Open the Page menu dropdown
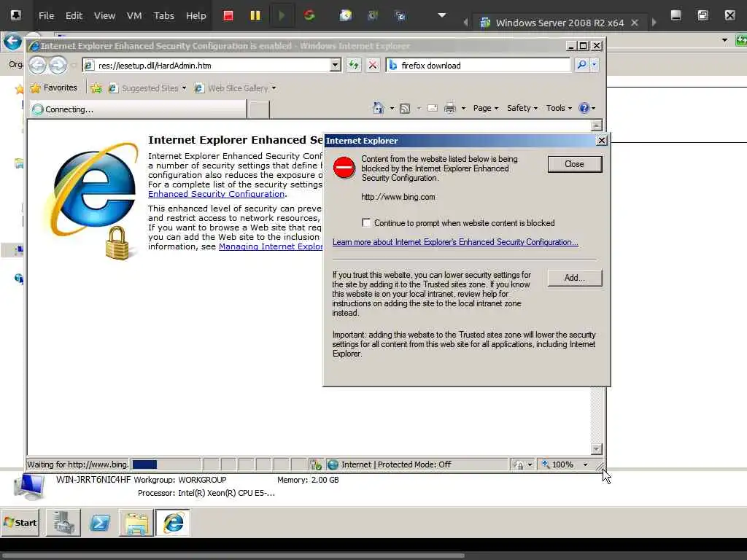 [x=485, y=108]
